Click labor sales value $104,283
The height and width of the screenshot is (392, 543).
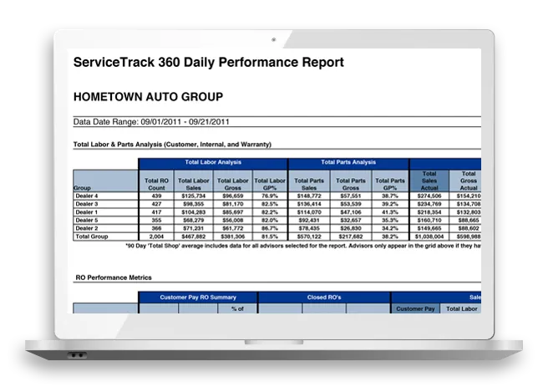pos(194,212)
